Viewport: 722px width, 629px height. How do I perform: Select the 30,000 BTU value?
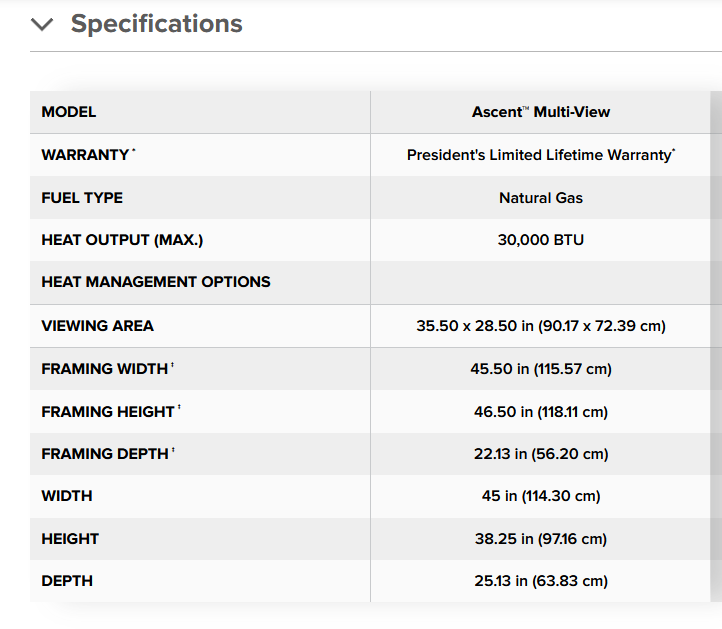pyautogui.click(x=540, y=240)
